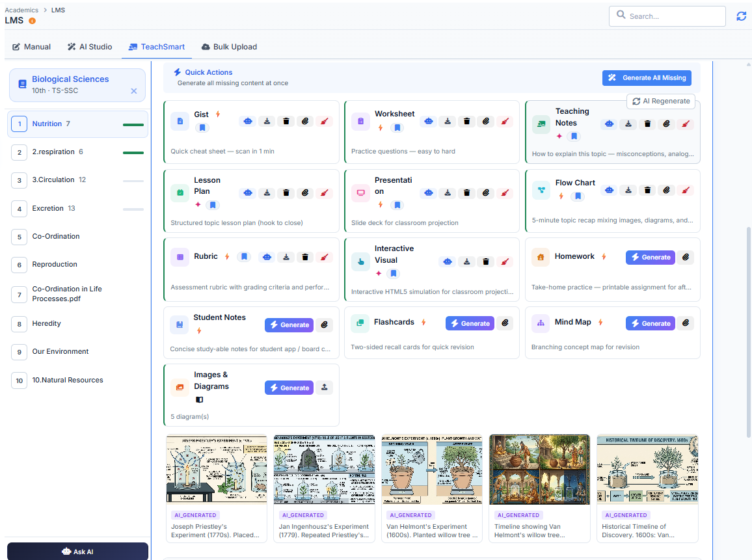Click the broom icon on Flow Chart card

[686, 191]
